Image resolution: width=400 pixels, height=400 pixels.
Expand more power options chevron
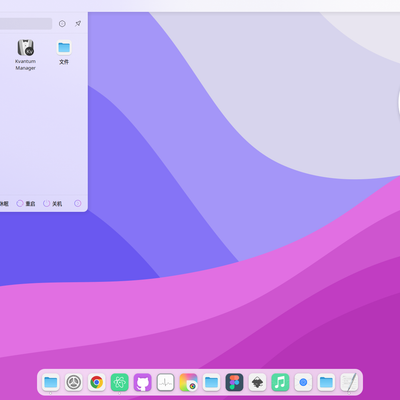[x=78, y=203]
